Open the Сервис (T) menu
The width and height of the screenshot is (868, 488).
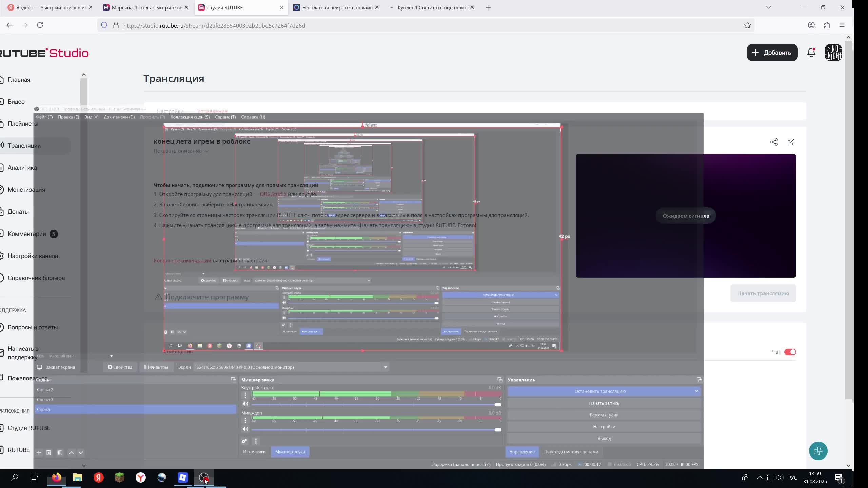click(x=225, y=117)
